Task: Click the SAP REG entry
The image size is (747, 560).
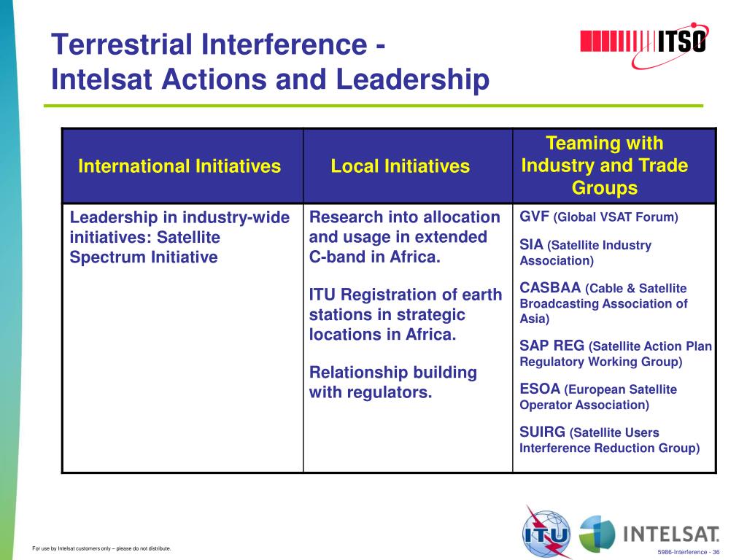Action: (x=616, y=354)
